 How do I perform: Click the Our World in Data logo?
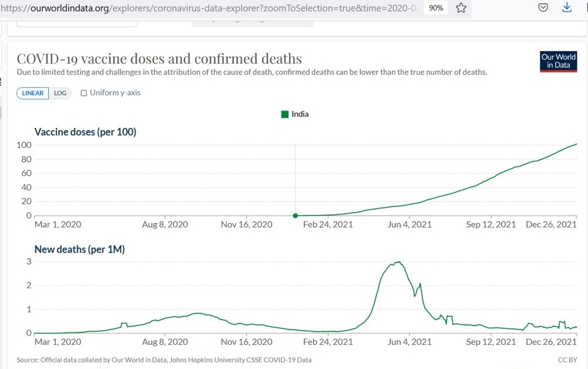click(x=558, y=61)
